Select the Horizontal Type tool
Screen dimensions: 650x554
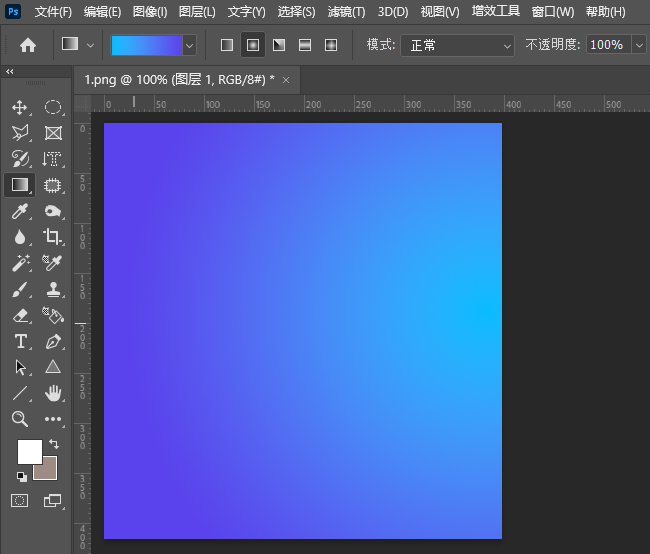pos(20,341)
